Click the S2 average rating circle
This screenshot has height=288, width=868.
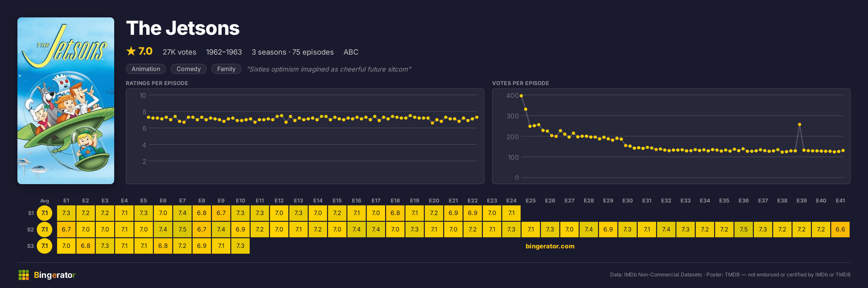[x=45, y=230]
